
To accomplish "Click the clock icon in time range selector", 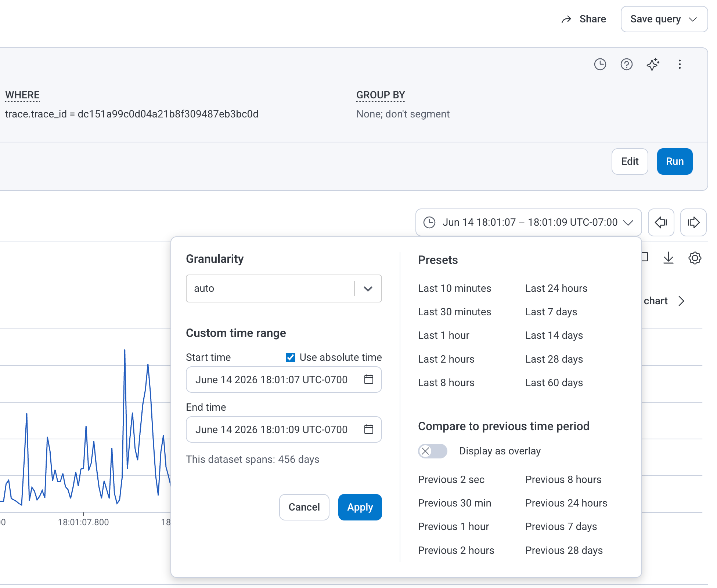I will pyautogui.click(x=429, y=222).
